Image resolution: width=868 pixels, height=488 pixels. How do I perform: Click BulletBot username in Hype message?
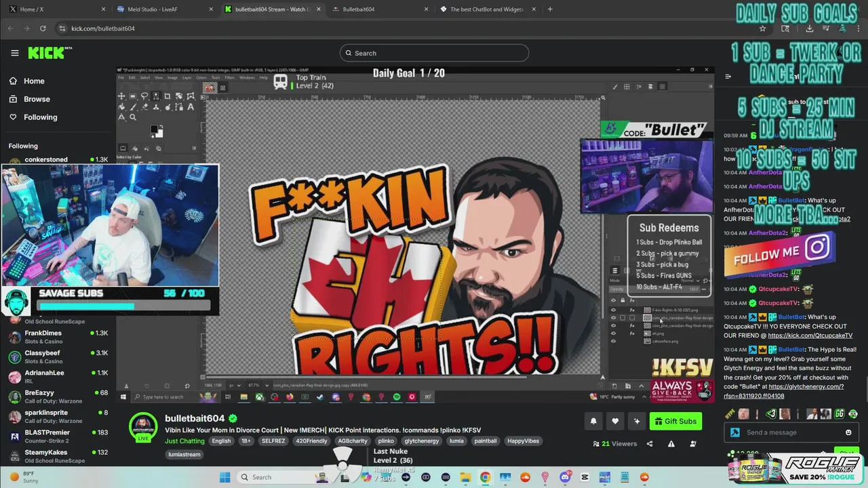pyautogui.click(x=792, y=349)
